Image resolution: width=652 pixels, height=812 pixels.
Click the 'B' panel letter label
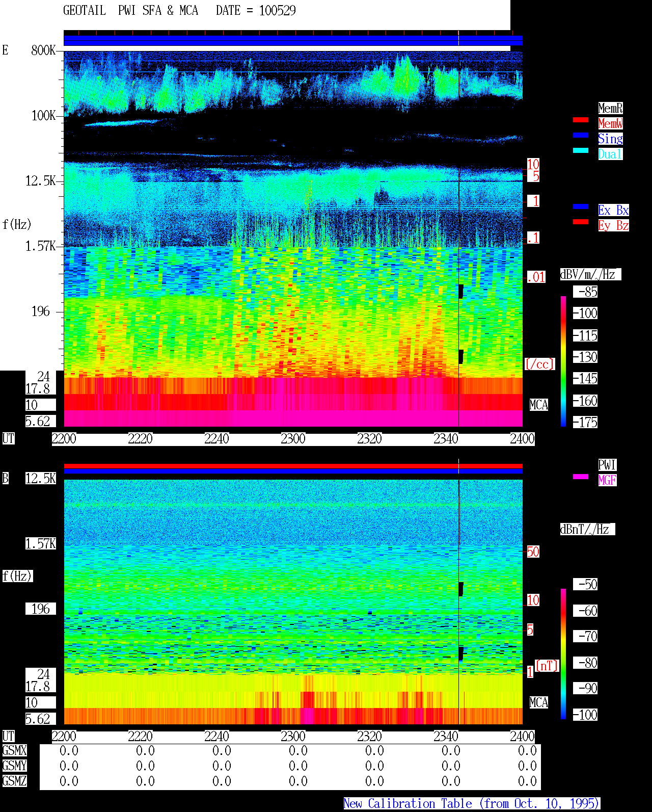[x=6, y=479]
